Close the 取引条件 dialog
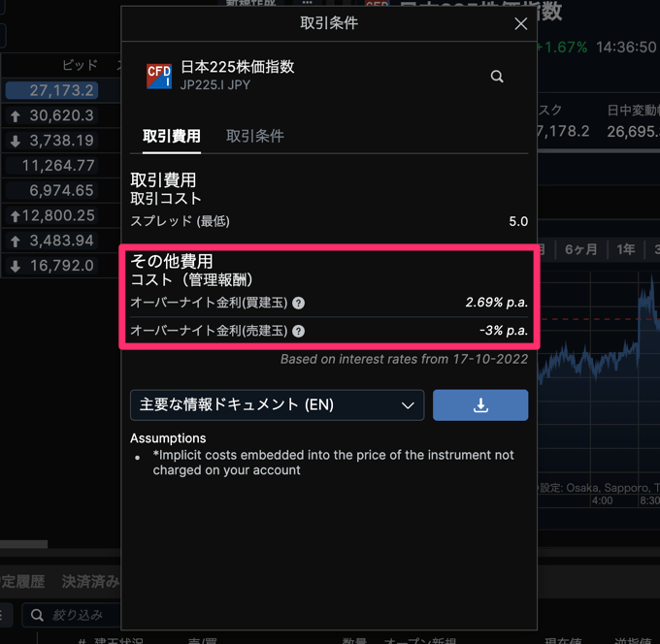 click(x=520, y=24)
